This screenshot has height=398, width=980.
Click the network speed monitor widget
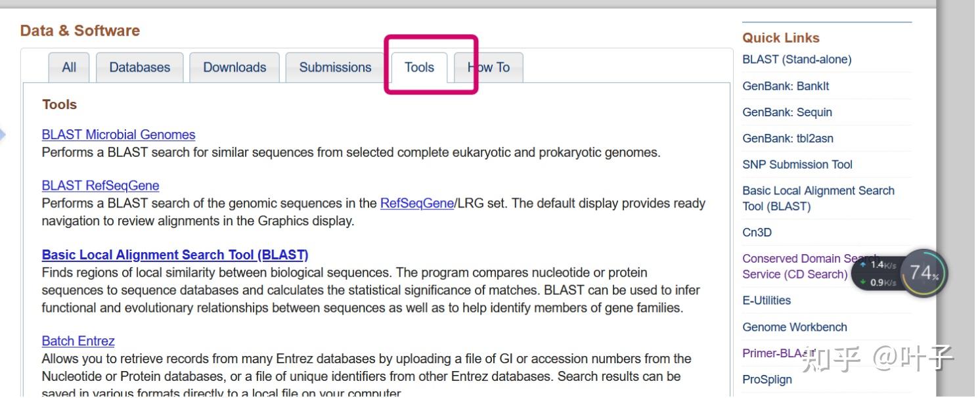[878, 273]
